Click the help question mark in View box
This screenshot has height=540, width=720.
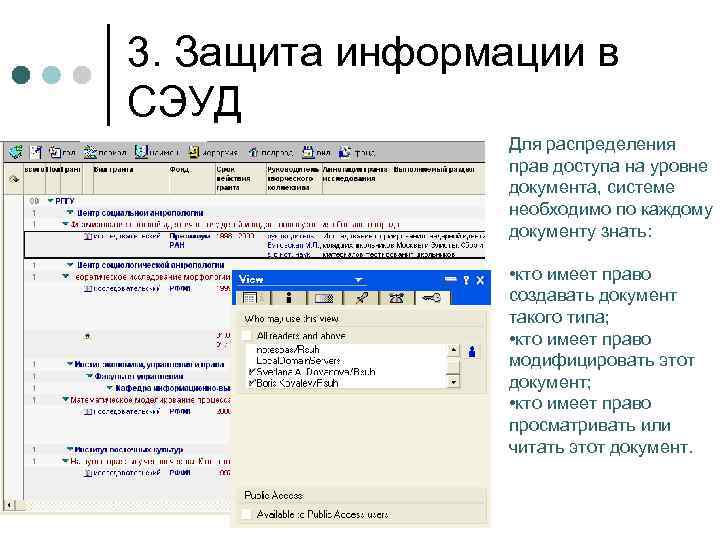[466, 280]
